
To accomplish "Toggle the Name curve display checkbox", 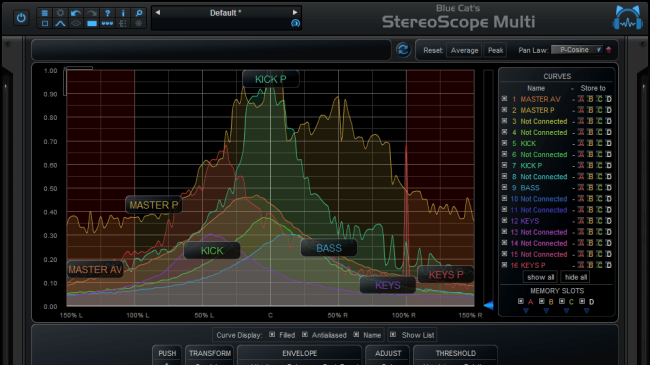I will tap(356, 334).
